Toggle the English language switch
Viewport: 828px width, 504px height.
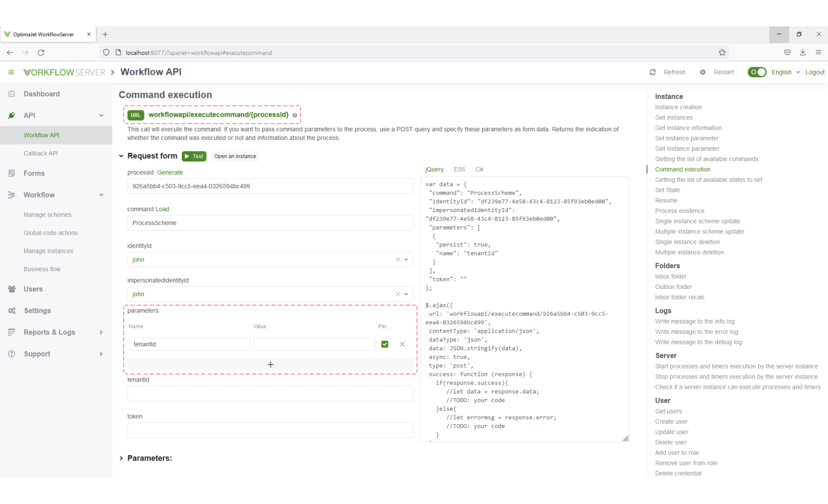757,71
